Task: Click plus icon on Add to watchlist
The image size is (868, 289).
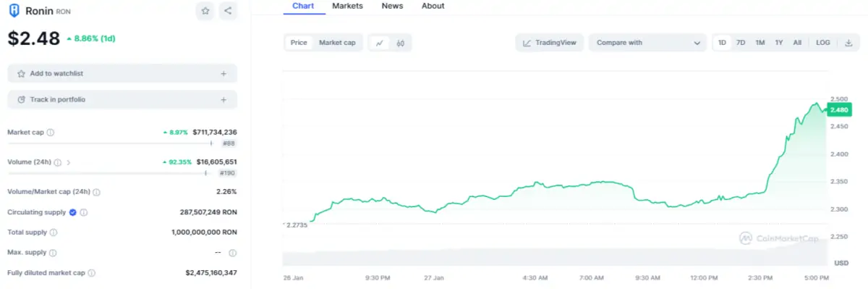Action: click(x=224, y=74)
